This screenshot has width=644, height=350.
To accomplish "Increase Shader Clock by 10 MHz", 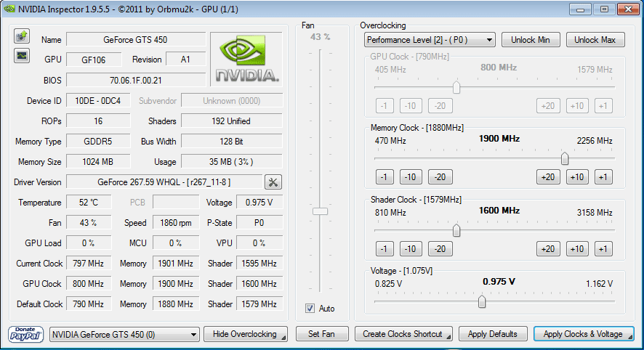I will 577,249.
